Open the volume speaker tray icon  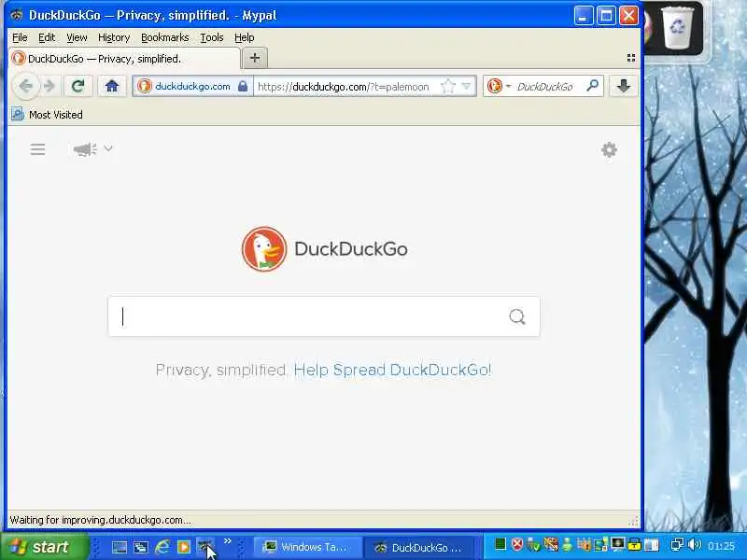(695, 544)
